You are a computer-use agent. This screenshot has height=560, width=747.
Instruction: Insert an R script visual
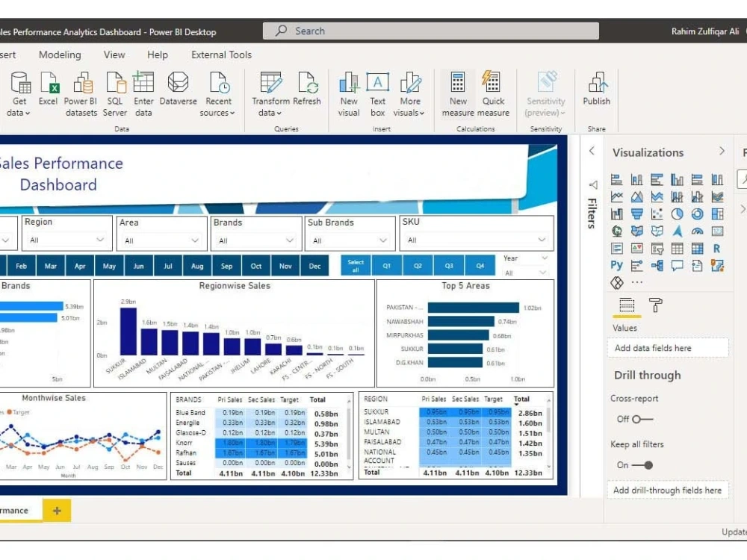click(717, 248)
